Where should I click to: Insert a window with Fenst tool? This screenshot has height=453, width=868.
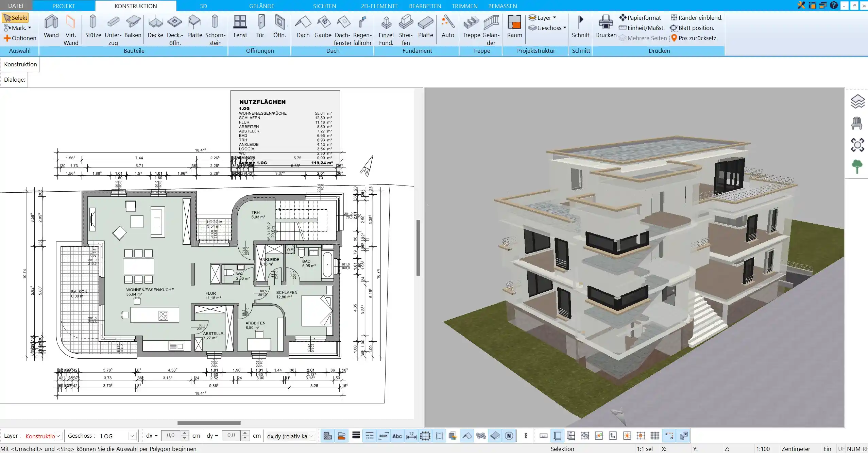point(240,27)
